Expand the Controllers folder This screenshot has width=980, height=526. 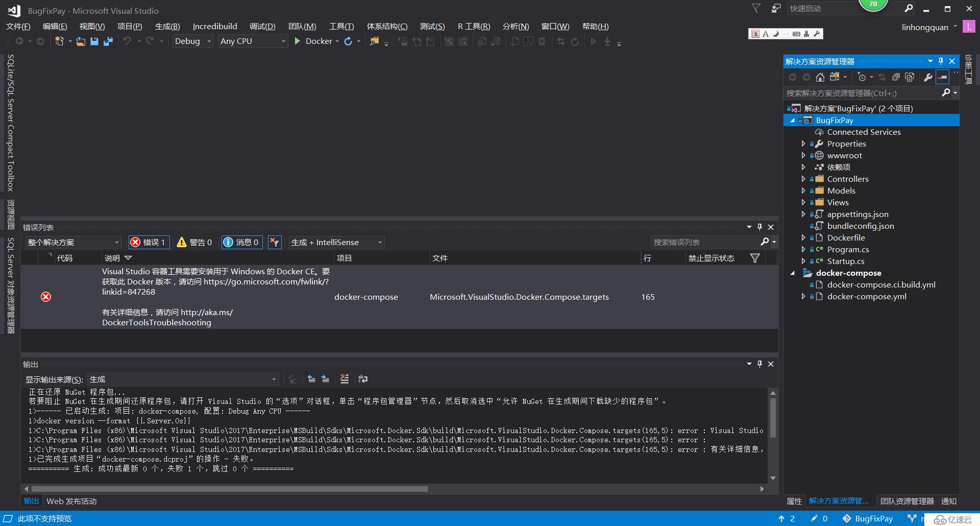(803, 179)
